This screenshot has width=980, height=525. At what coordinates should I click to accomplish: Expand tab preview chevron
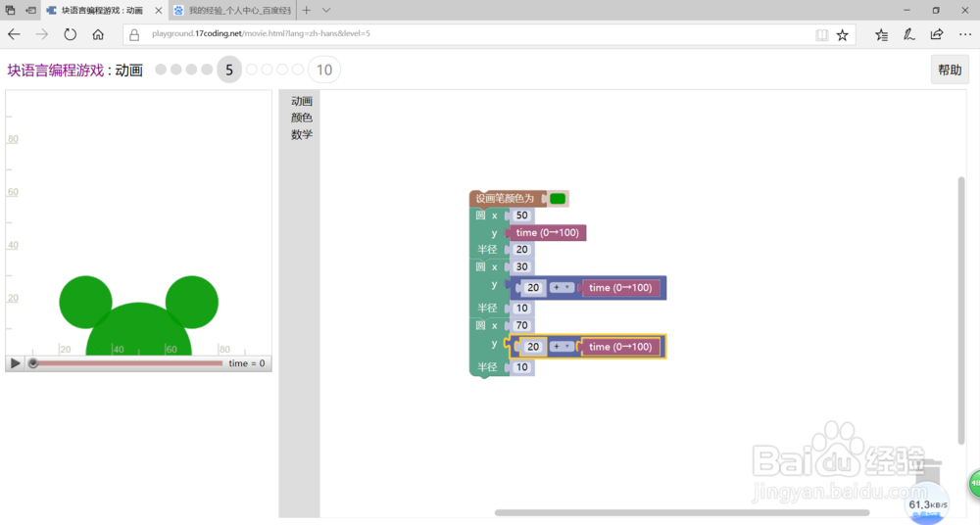[x=326, y=10]
